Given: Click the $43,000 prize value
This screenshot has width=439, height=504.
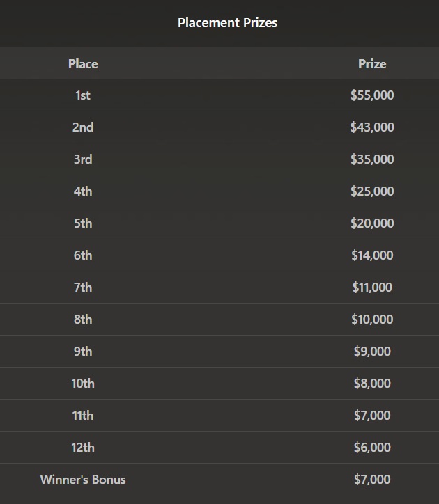Looking at the screenshot, I should pos(372,127).
